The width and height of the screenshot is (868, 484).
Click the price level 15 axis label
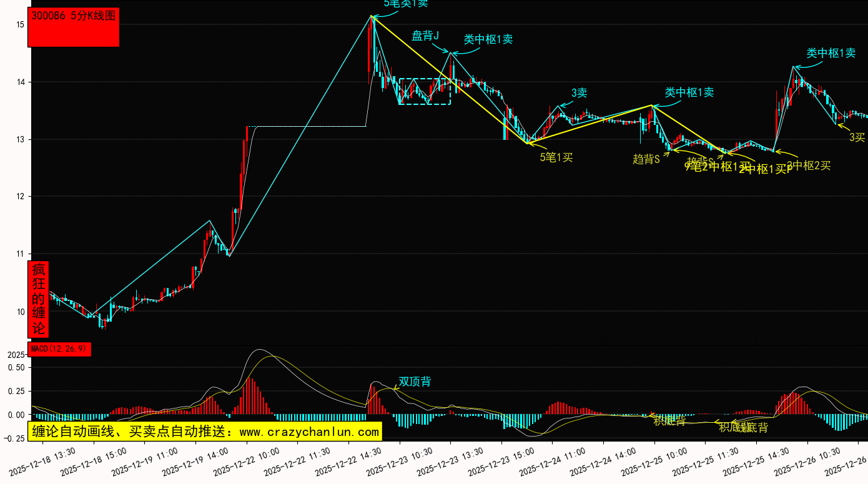pyautogui.click(x=20, y=24)
